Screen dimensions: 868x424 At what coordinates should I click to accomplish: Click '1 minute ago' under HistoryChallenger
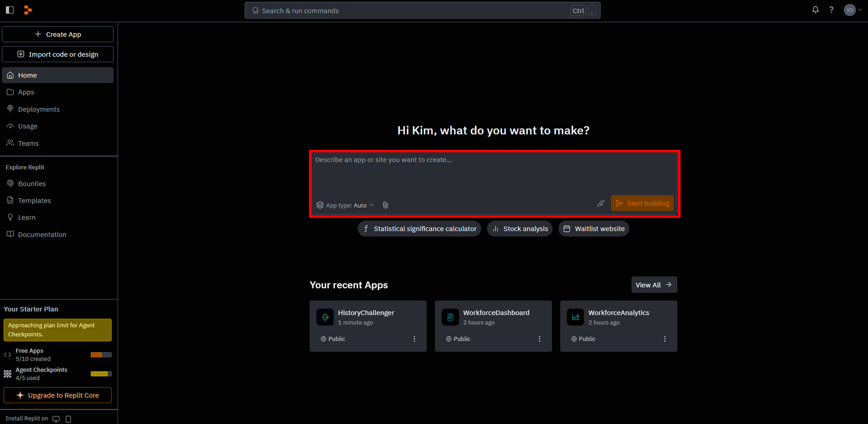[x=355, y=322]
